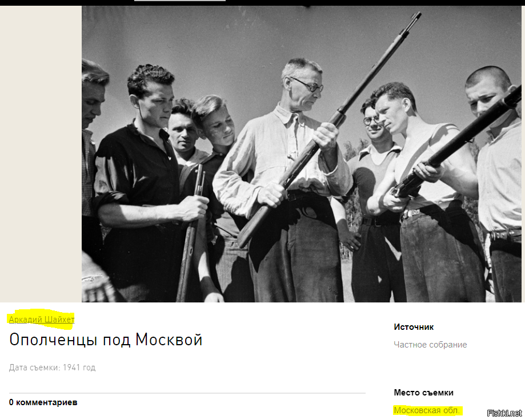Click the 0 комментариев heading

point(43,402)
